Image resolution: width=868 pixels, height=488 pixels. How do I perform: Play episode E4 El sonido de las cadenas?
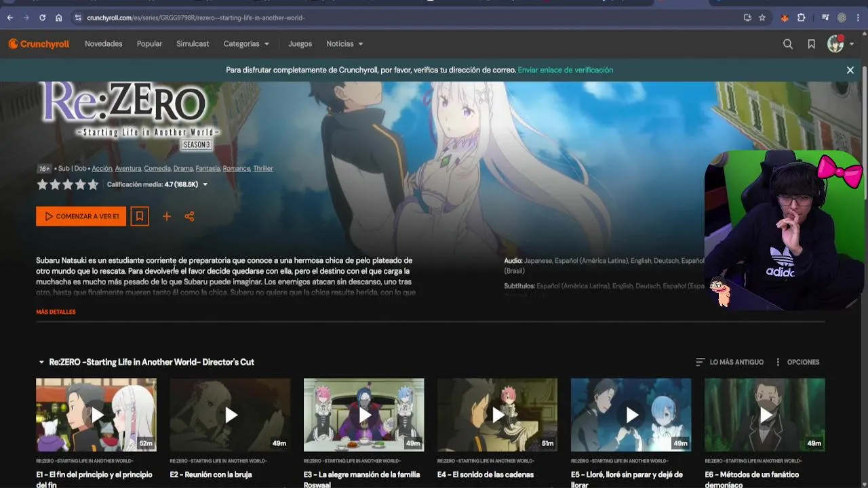tap(498, 415)
